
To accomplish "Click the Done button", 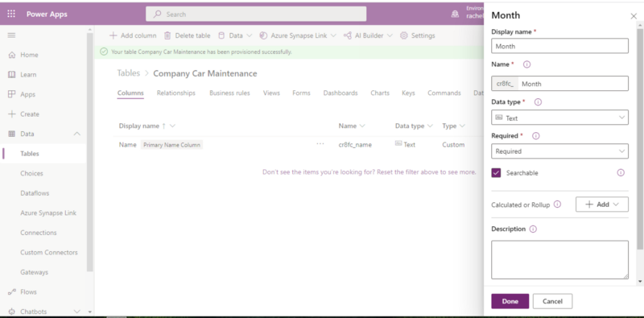I will click(x=510, y=301).
